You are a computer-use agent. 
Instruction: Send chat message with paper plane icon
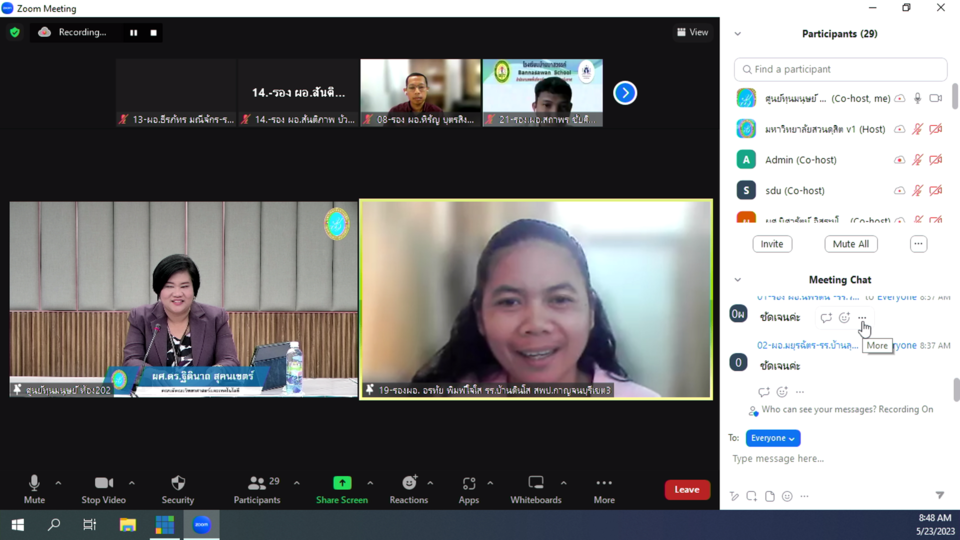pyautogui.click(x=940, y=495)
